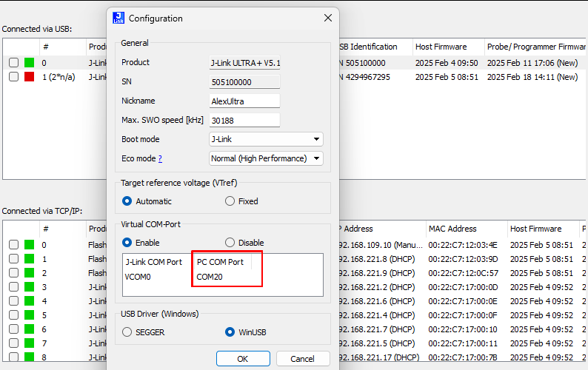Click the Product field J-Link ULTRA+ V5.1
588x370 pixels.
(x=244, y=62)
